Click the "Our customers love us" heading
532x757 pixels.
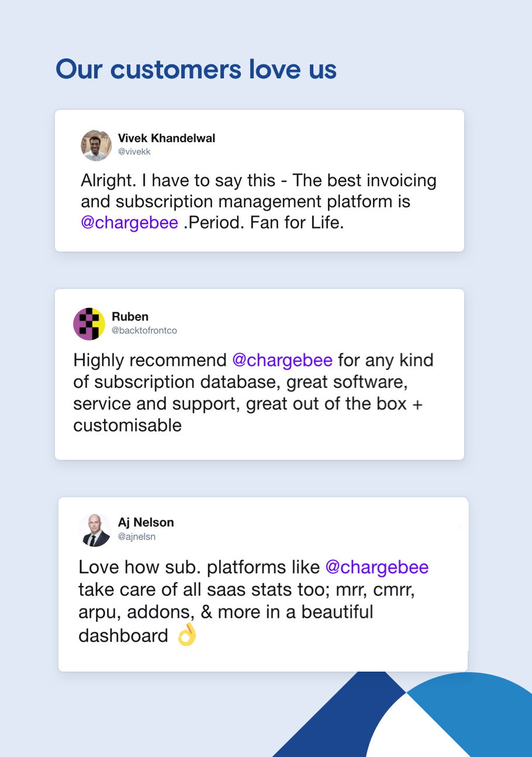point(196,69)
